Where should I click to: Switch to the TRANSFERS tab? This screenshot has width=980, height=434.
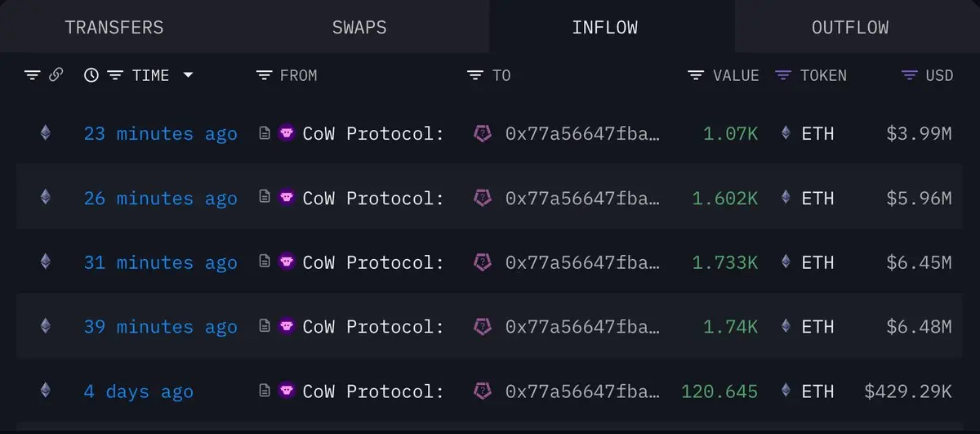coord(114,27)
